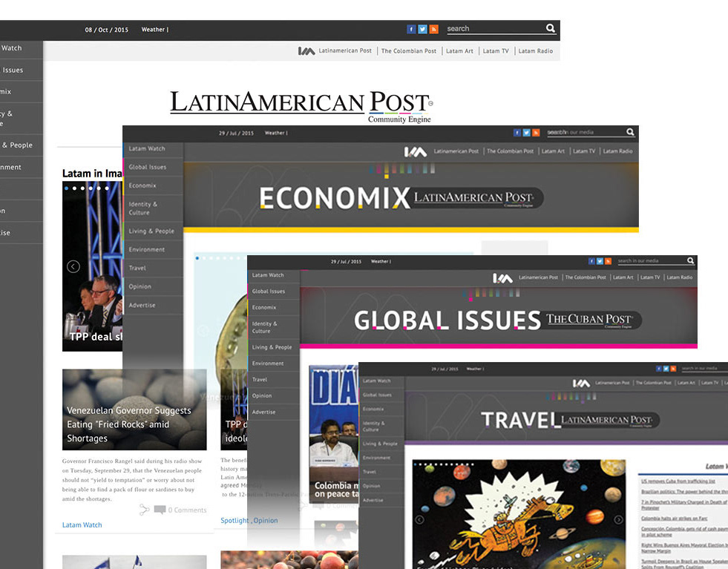
Task: Click next arrow on Travel page slideshow
Action: (x=618, y=520)
